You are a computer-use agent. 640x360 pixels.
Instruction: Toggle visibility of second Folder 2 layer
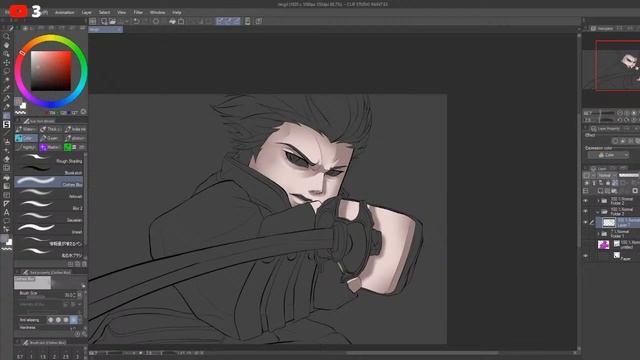point(586,211)
